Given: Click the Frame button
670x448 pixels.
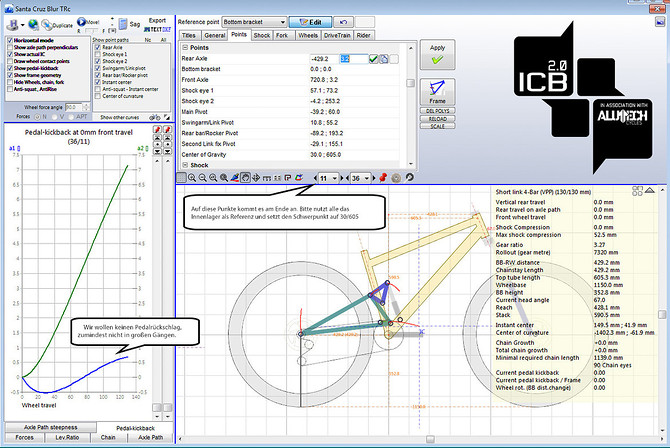Looking at the screenshot, I should 438,92.
